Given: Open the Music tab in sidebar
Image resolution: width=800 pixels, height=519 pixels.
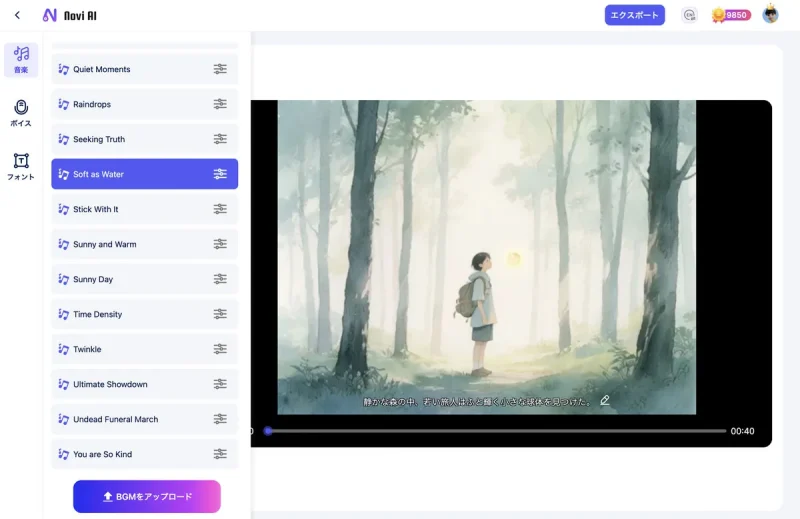Looking at the screenshot, I should (x=21, y=59).
